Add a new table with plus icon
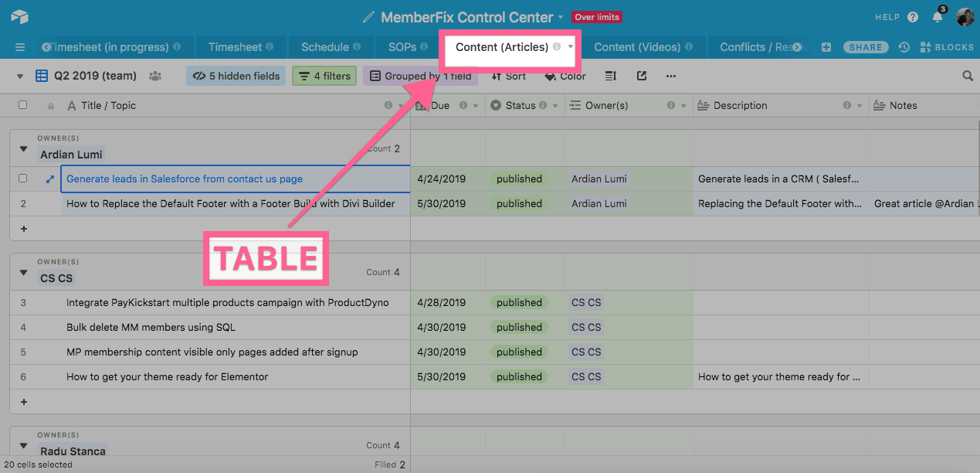 point(826,47)
